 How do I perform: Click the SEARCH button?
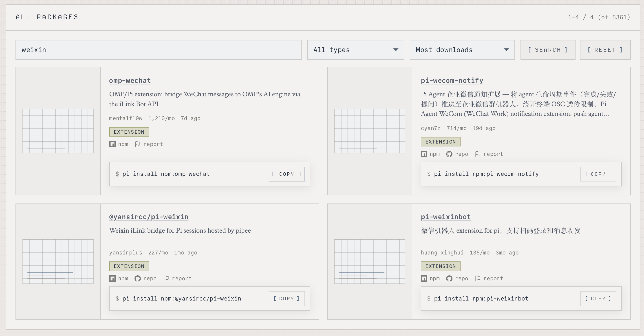coord(548,50)
